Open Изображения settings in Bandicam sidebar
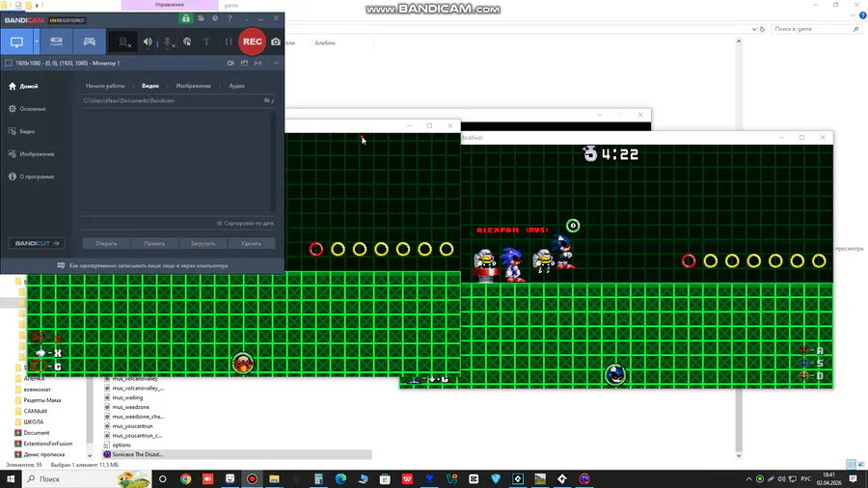Screen dimensions: 868x488 32,153
